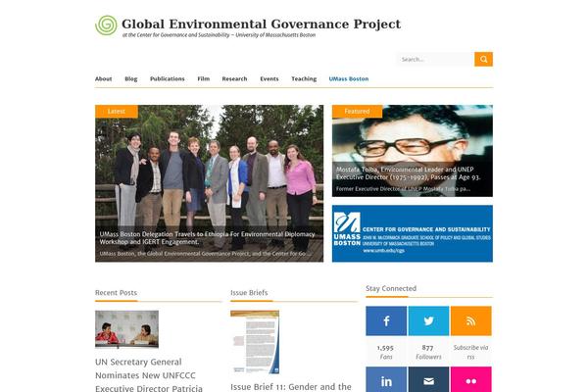Open the About menu item
Image resolution: width=588 pixels, height=392 pixels.
click(104, 78)
